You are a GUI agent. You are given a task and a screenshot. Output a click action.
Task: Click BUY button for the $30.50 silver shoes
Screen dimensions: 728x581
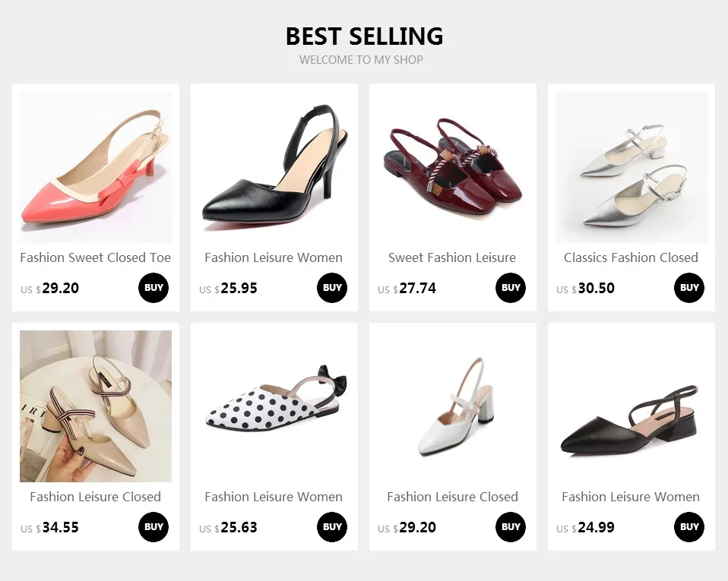pyautogui.click(x=689, y=288)
